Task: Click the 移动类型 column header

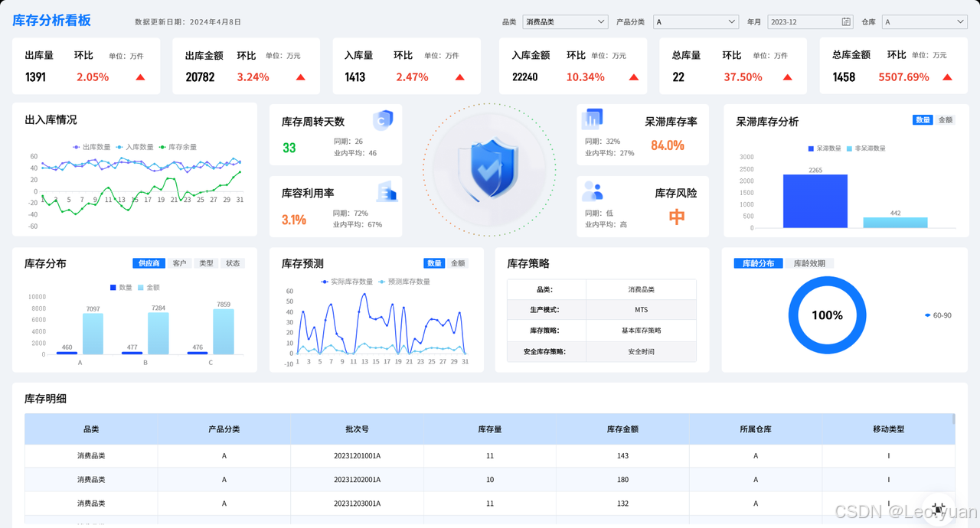Action: click(888, 429)
